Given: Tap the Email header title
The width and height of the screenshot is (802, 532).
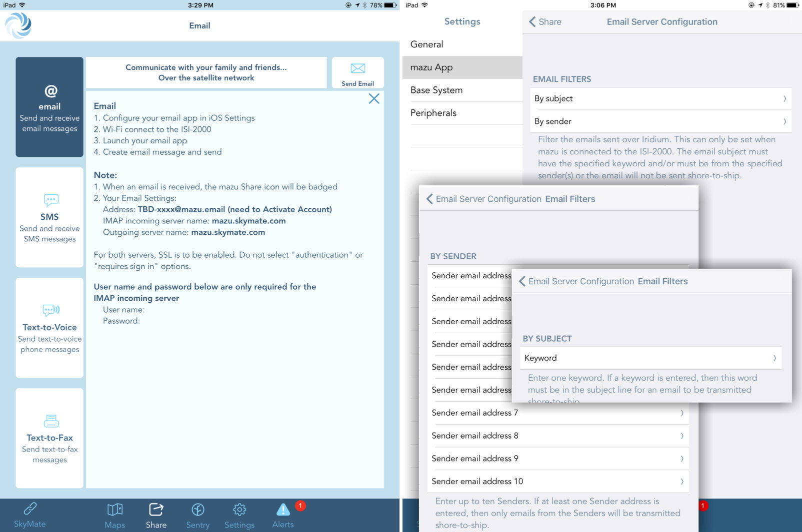Looking at the screenshot, I should point(199,25).
